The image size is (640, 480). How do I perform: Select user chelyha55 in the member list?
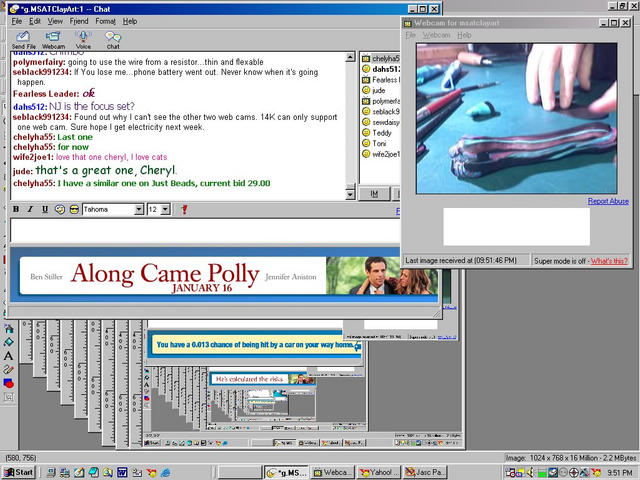point(381,58)
